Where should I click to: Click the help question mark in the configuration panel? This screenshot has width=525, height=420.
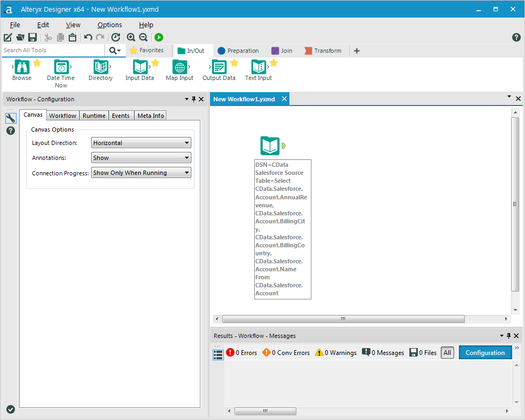tap(11, 131)
